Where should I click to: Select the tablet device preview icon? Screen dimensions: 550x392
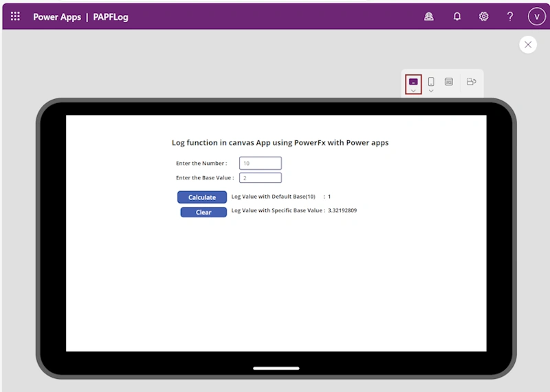[413, 81]
